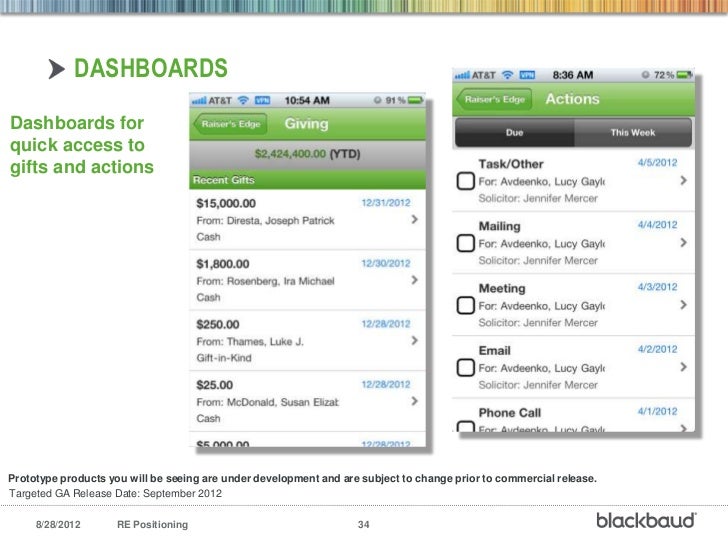Click the arrow bullet beside DASHBOARDS heading

click(x=57, y=69)
